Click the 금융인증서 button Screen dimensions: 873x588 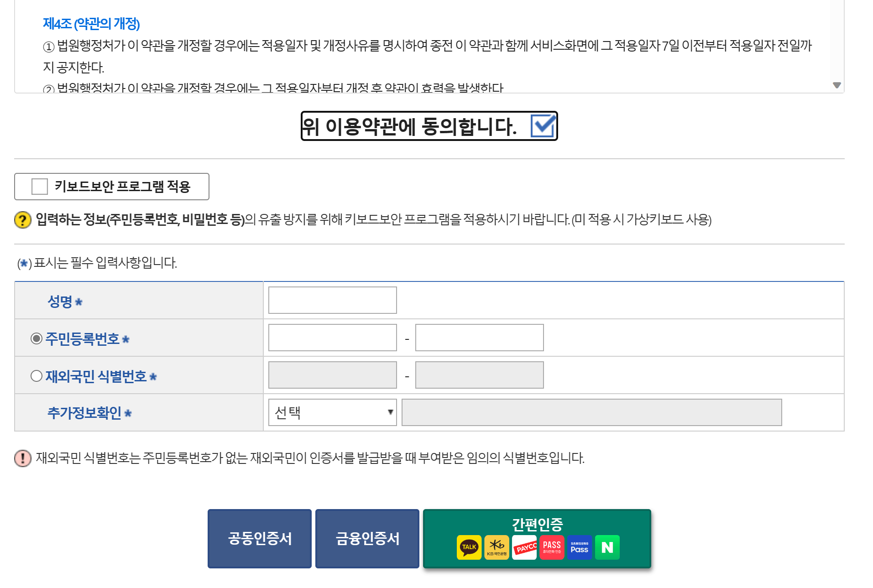[x=367, y=539]
